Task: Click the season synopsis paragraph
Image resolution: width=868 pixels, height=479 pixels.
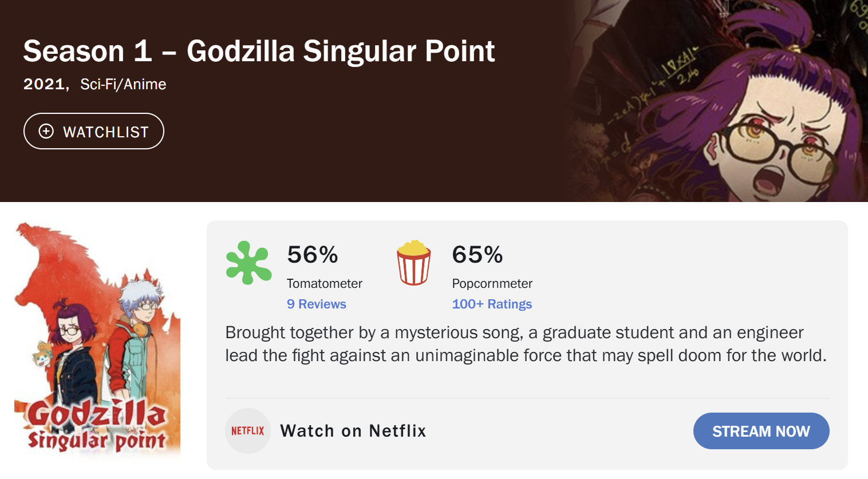Action: (x=526, y=344)
